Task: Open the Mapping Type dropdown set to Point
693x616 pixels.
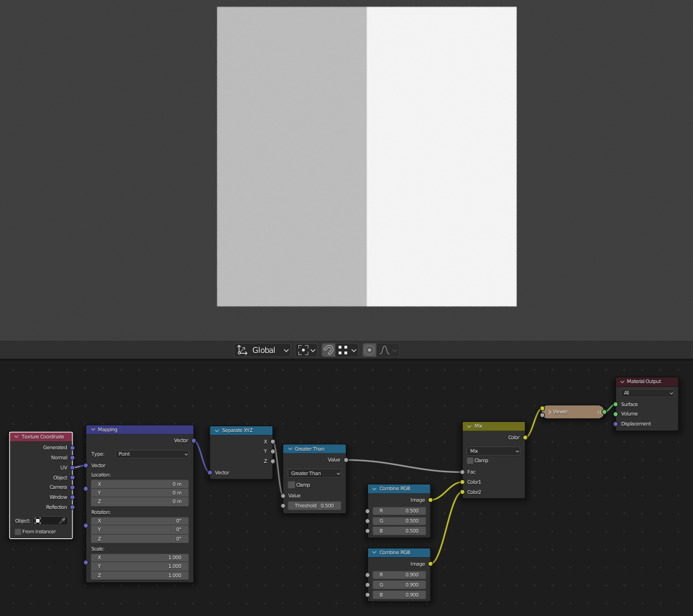Action: tap(152, 454)
